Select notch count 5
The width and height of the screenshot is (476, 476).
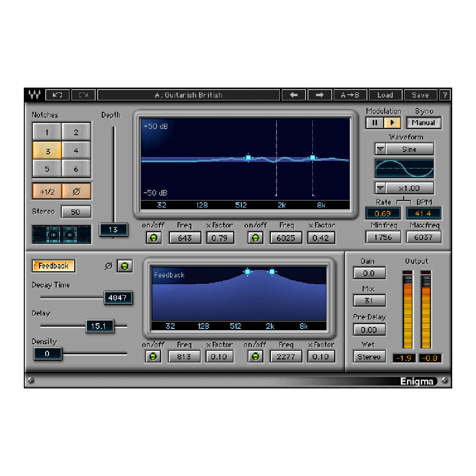click(47, 169)
